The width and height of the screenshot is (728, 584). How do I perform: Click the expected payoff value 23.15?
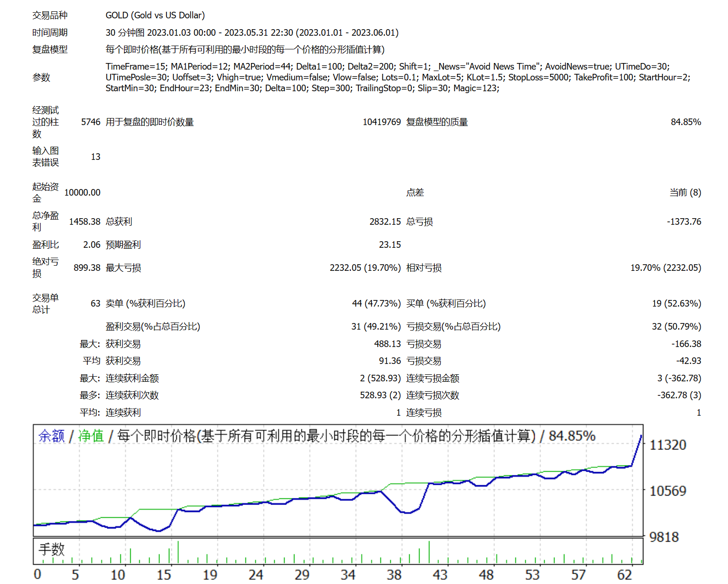[389, 245]
